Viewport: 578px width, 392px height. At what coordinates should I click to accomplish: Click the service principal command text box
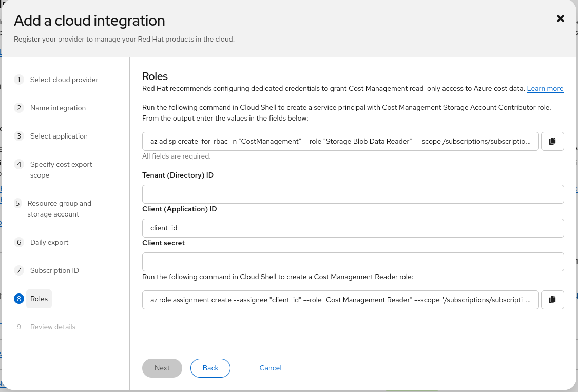point(340,141)
